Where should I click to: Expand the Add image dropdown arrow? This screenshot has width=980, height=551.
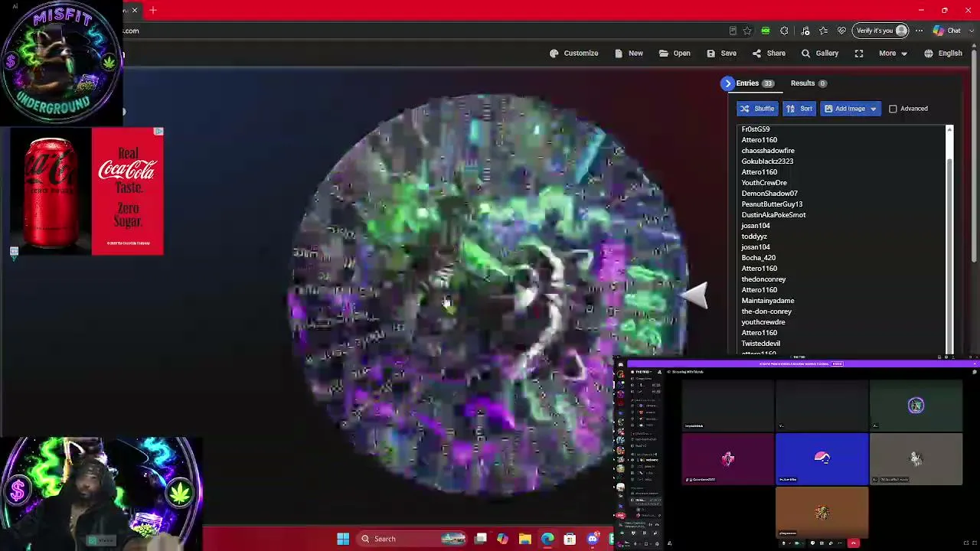click(873, 109)
